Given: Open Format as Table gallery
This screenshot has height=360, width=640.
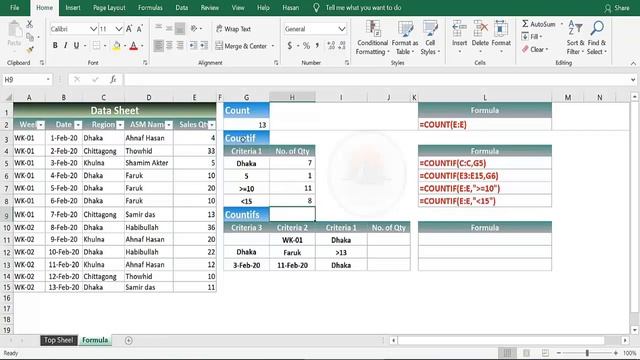Looking at the screenshot, I should click(405, 38).
